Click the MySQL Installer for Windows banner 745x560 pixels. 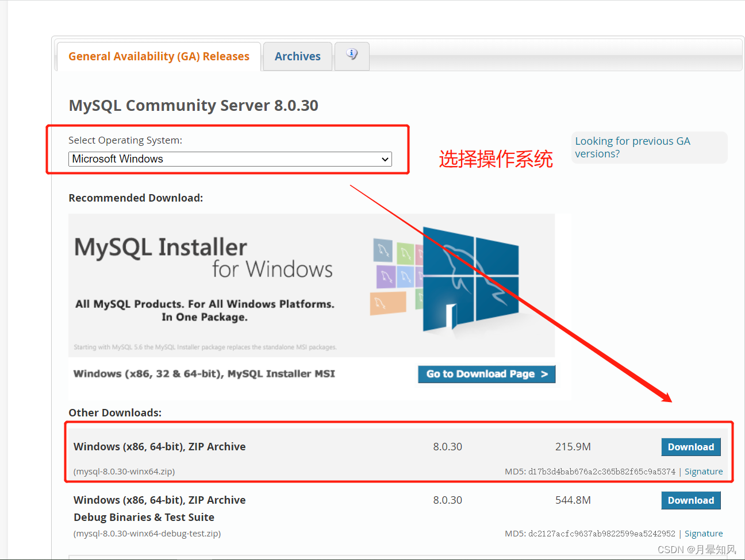(312, 285)
